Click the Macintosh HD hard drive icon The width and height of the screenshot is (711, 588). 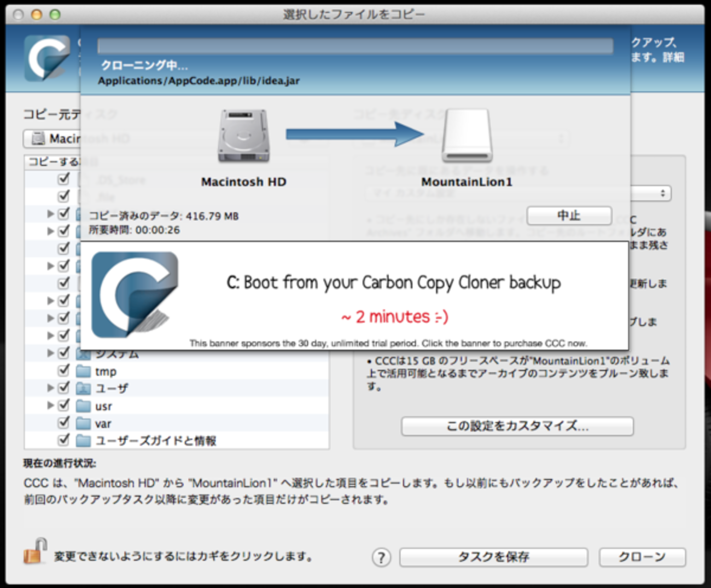[244, 136]
